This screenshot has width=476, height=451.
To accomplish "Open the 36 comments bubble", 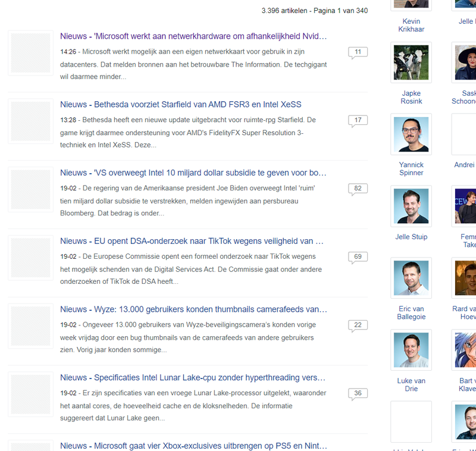I will click(358, 394).
